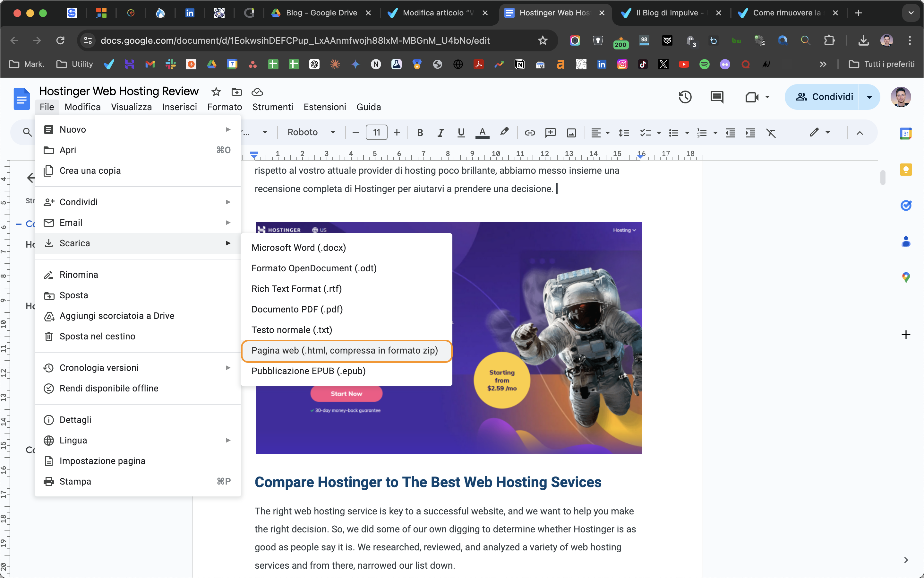This screenshot has height=578, width=924.
Task: Open the Tutti i preferiti bookmarks folder
Action: coord(882,64)
